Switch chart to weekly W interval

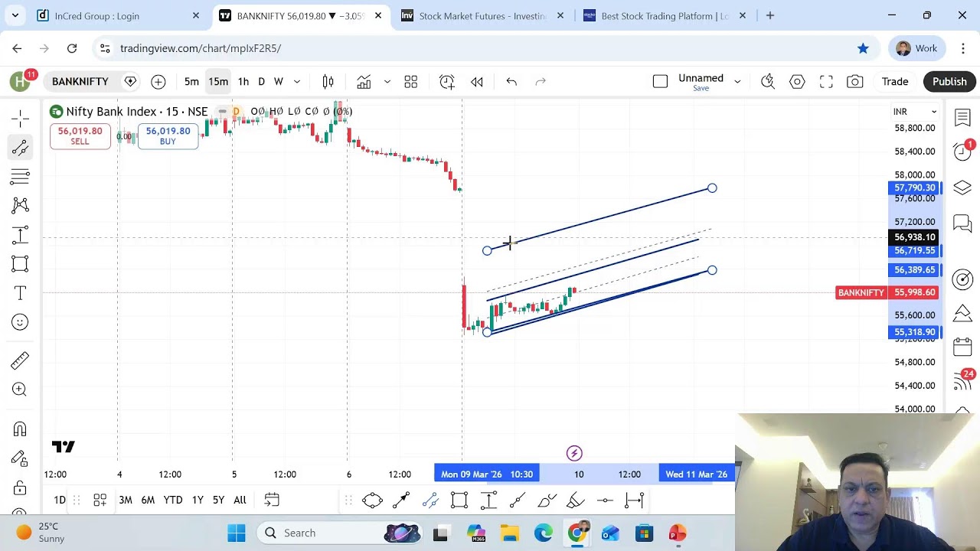coord(279,82)
